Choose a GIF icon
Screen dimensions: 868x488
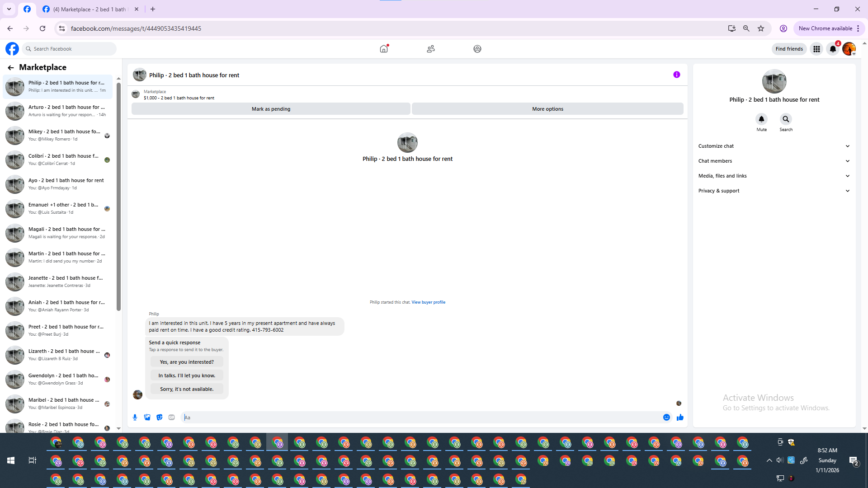pos(171,418)
